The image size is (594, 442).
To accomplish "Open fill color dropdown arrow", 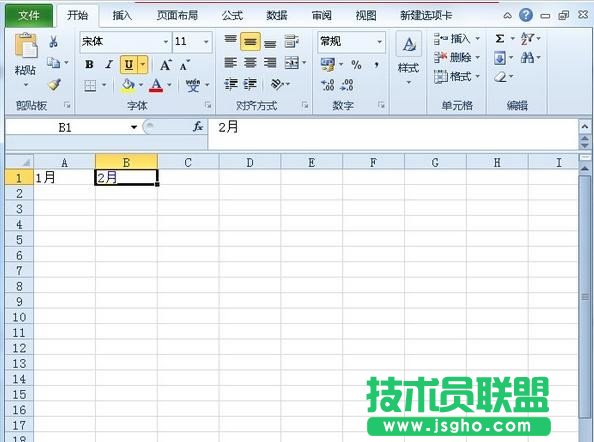I will [141, 85].
